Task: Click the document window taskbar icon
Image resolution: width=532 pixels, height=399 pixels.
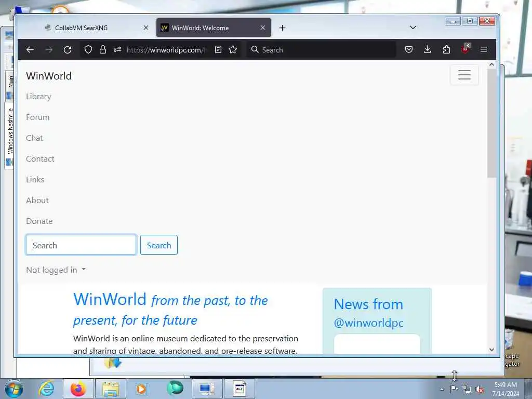Action: [x=239, y=389]
